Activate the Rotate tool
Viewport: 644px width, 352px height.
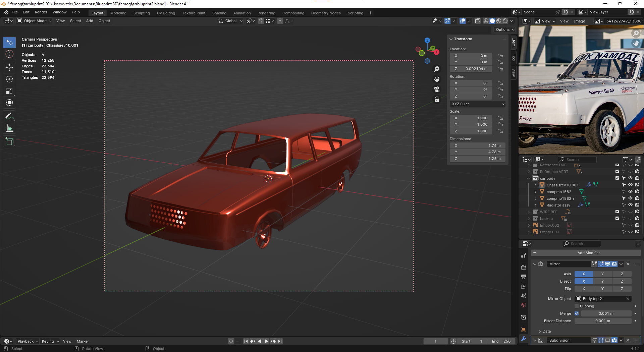[9, 79]
